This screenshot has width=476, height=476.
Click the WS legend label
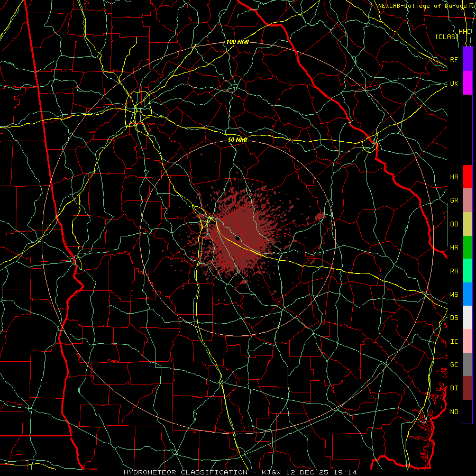click(x=454, y=294)
